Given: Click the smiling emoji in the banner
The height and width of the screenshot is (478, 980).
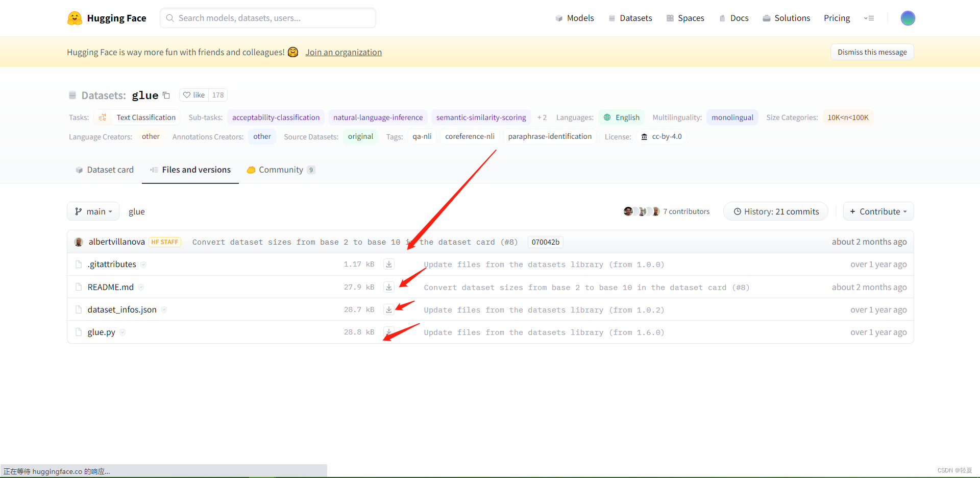Looking at the screenshot, I should (x=293, y=52).
